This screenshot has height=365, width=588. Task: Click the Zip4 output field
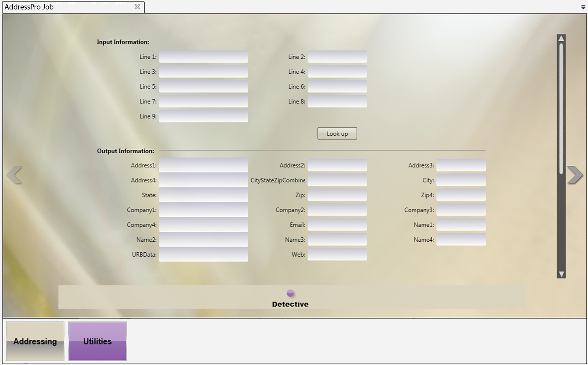click(x=461, y=195)
